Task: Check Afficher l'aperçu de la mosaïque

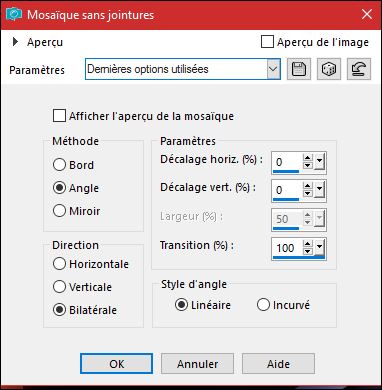Action: pos(59,116)
